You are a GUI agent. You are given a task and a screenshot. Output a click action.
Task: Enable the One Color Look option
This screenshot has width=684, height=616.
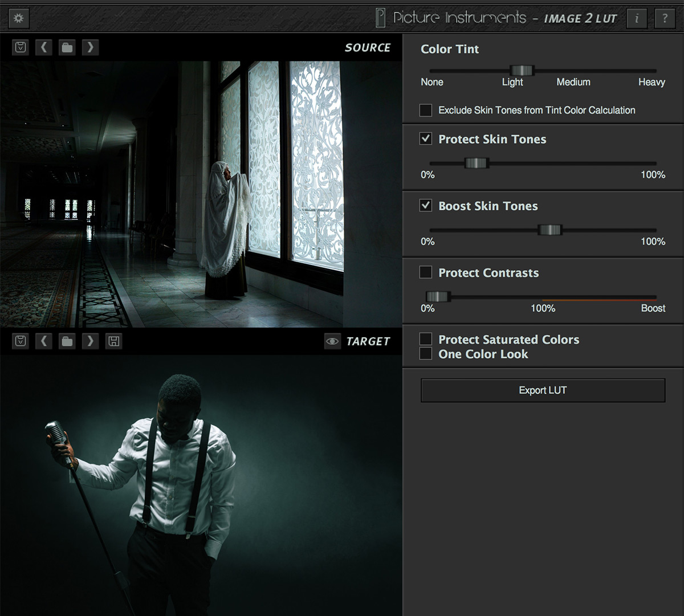(x=425, y=353)
